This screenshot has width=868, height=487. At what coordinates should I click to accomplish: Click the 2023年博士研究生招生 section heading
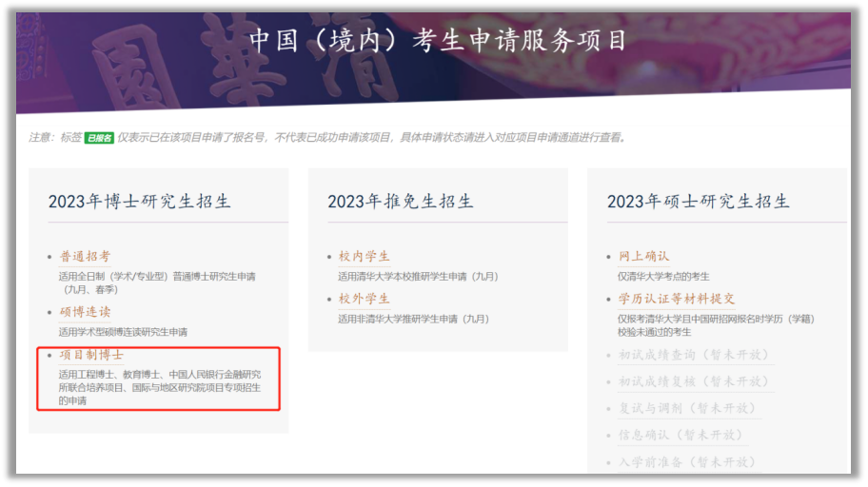click(139, 202)
